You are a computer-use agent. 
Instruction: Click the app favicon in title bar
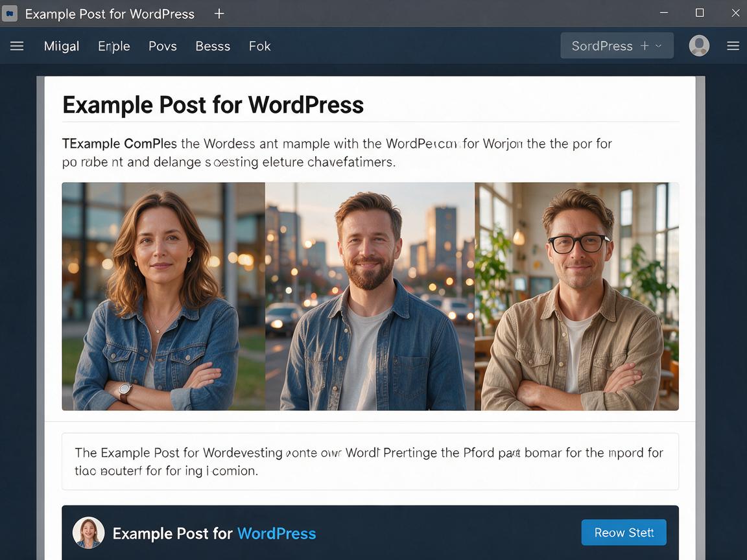(x=10, y=14)
